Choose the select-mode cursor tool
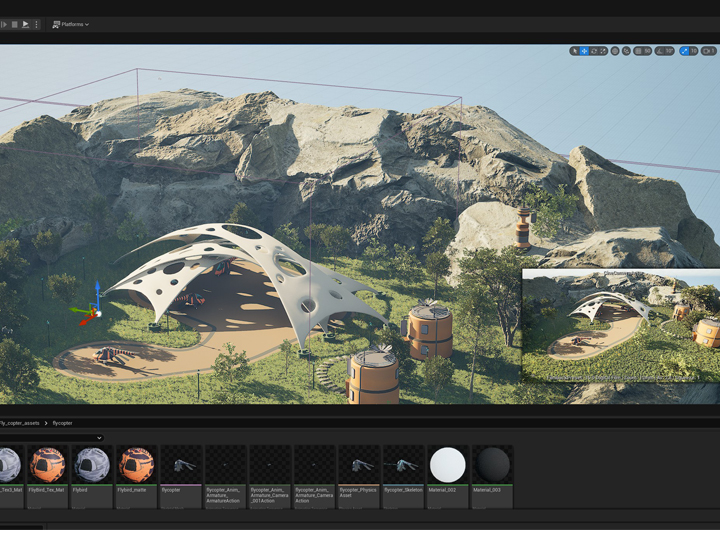Screen dimensions: 720x533 click(x=574, y=51)
